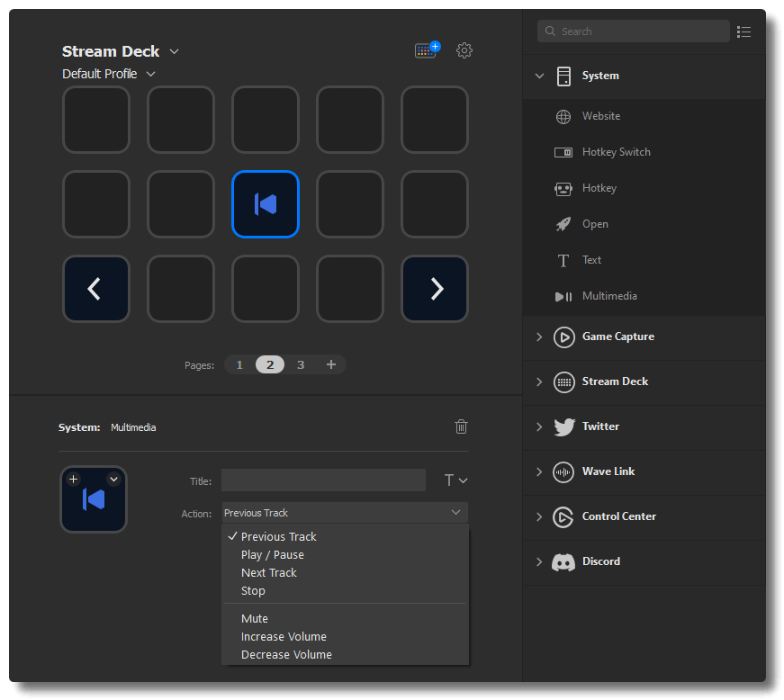Choose Stop from the action list

[345, 590]
